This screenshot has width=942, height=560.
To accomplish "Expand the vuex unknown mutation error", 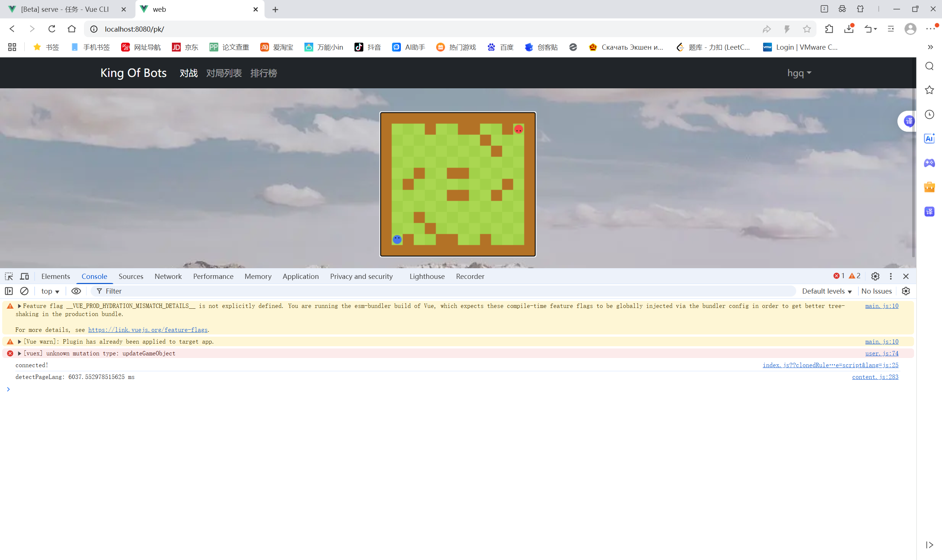I will tap(20, 353).
